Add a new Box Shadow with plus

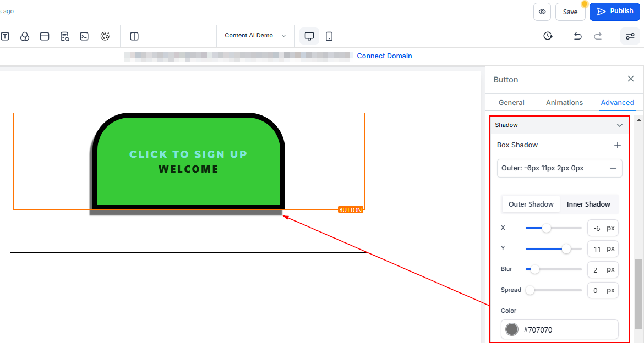click(x=617, y=145)
